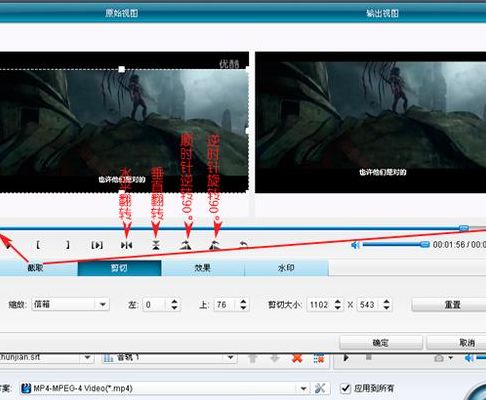This screenshot has height=400, width=486.
Task: Open the 效果 tab
Action: tap(203, 268)
